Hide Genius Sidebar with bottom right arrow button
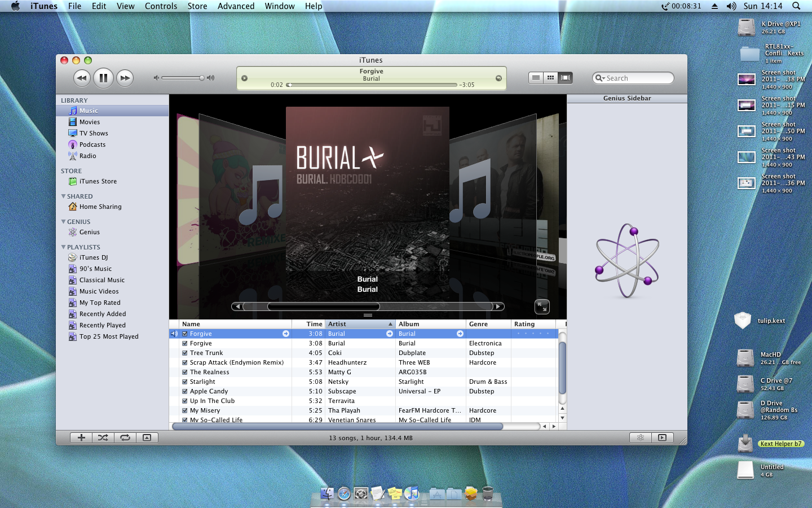The height and width of the screenshot is (508, 812). pyautogui.click(x=663, y=437)
